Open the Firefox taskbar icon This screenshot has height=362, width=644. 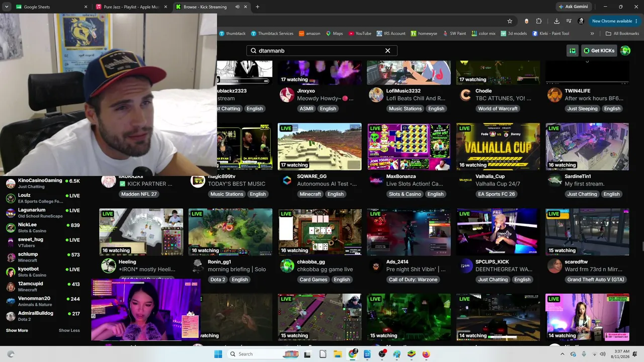click(x=426, y=354)
